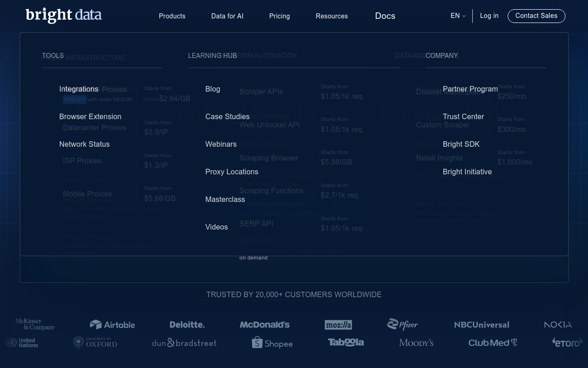Open the Masterclass link
588x368 pixels.
(225, 199)
